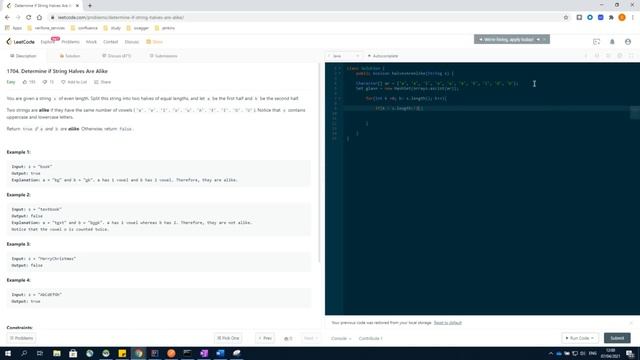The image size is (640, 360).
Task: Click Reset to default link
Action: [x=448, y=323]
